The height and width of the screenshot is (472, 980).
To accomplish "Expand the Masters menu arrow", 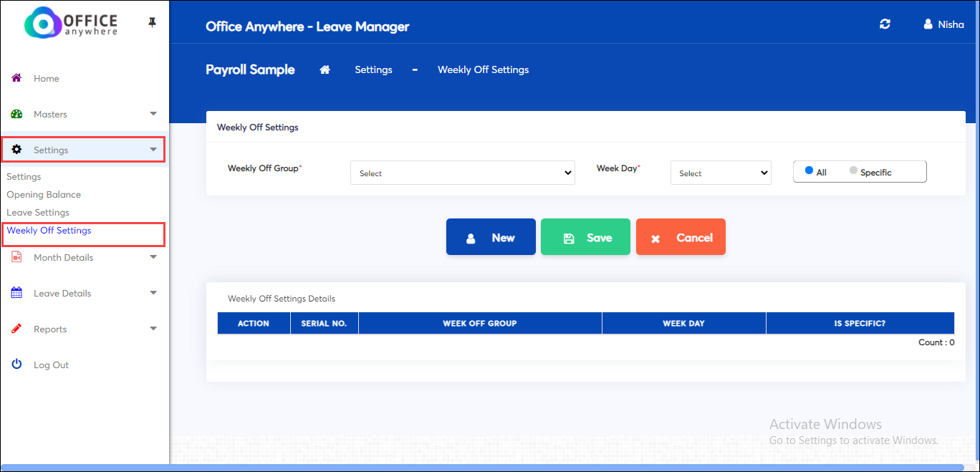I will (x=153, y=114).
